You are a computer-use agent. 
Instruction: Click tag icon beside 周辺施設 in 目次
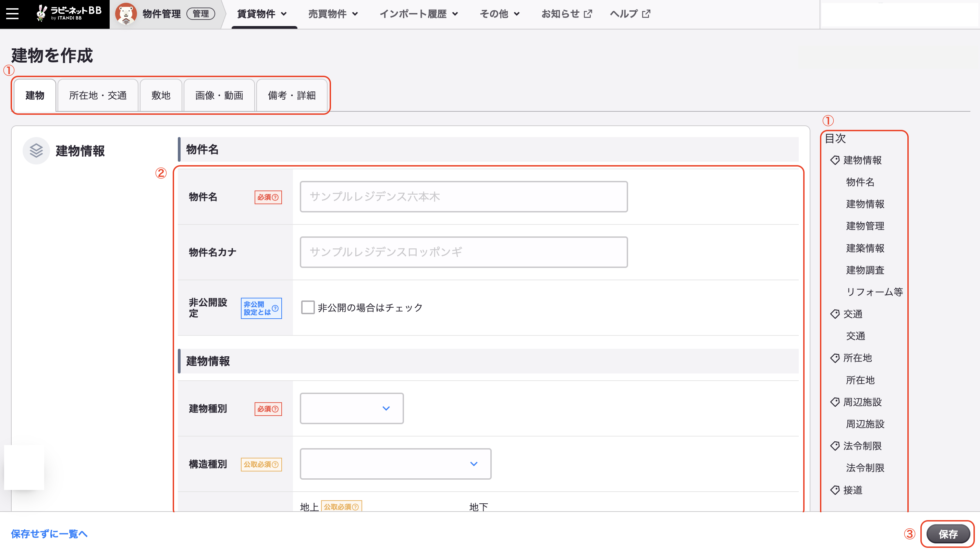tap(835, 402)
